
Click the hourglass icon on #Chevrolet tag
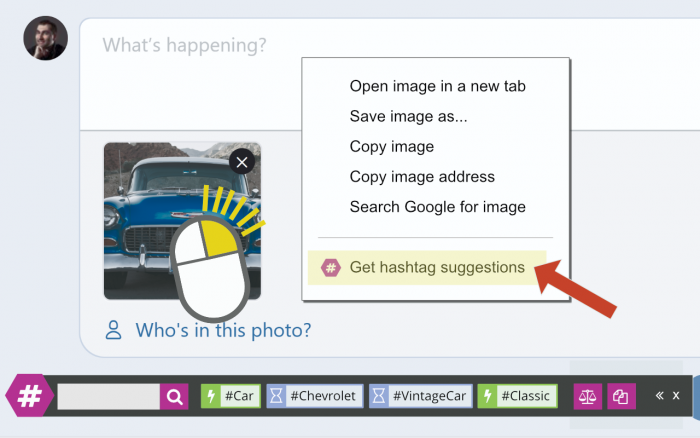pos(276,396)
